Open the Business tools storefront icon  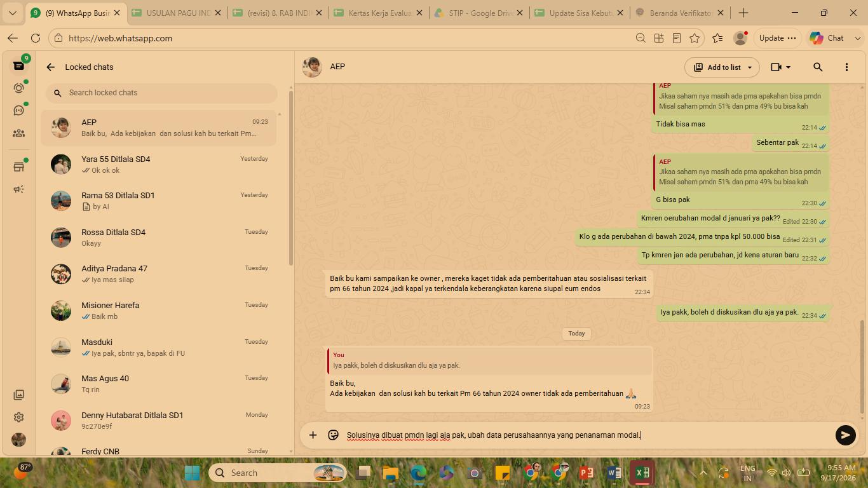click(18, 166)
